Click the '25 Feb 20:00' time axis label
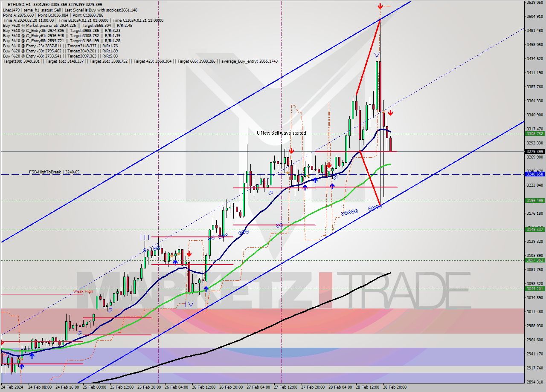The image size is (546, 392). (149, 387)
